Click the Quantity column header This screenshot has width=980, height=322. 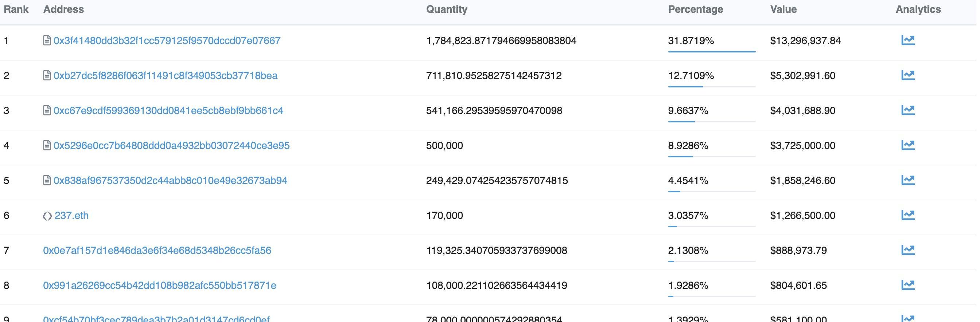(447, 9)
